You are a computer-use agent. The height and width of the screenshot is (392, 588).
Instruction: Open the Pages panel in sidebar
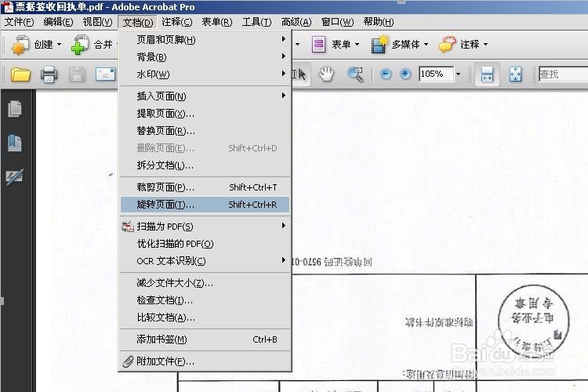[15, 109]
